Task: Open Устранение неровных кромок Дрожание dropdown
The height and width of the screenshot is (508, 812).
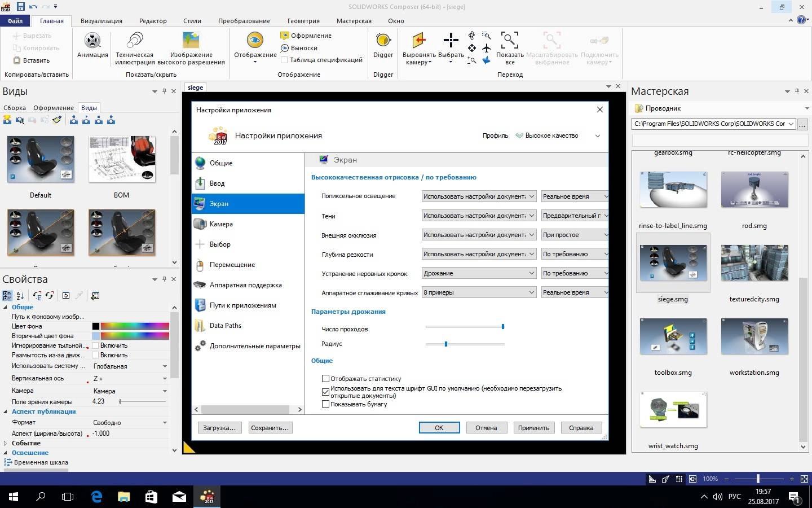Action: 479,273
